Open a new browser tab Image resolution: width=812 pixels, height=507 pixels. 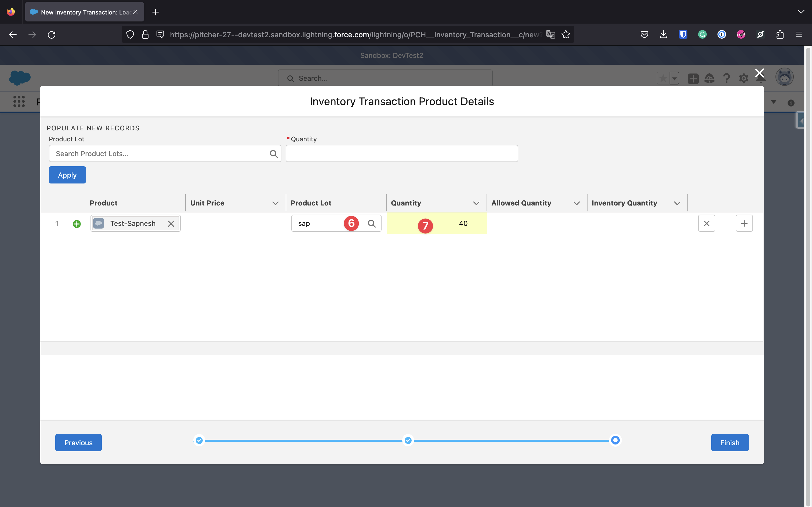155,12
